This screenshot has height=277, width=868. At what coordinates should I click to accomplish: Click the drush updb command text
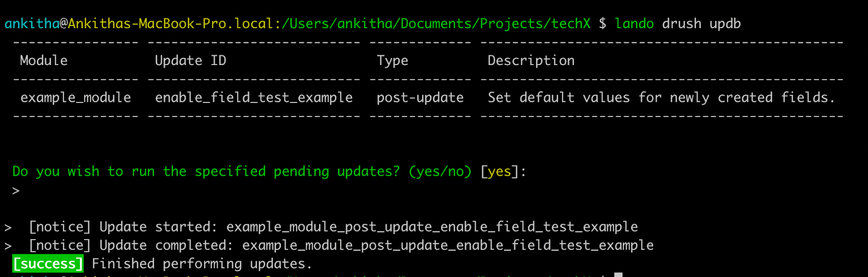pos(701,24)
